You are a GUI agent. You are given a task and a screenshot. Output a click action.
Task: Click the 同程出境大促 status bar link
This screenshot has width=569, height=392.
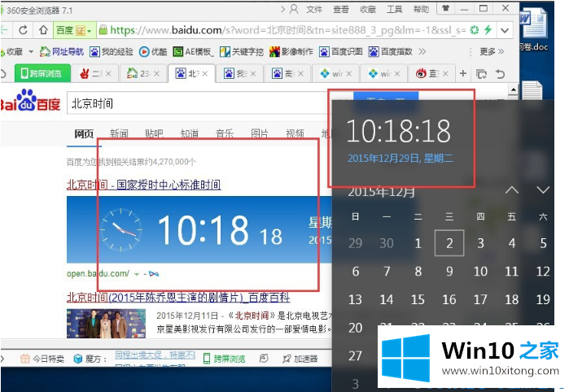click(x=155, y=355)
